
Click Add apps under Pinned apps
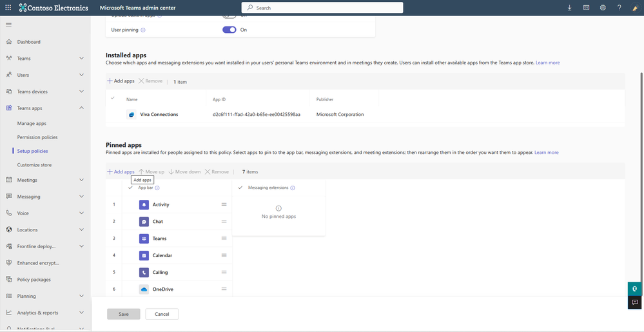click(x=121, y=171)
